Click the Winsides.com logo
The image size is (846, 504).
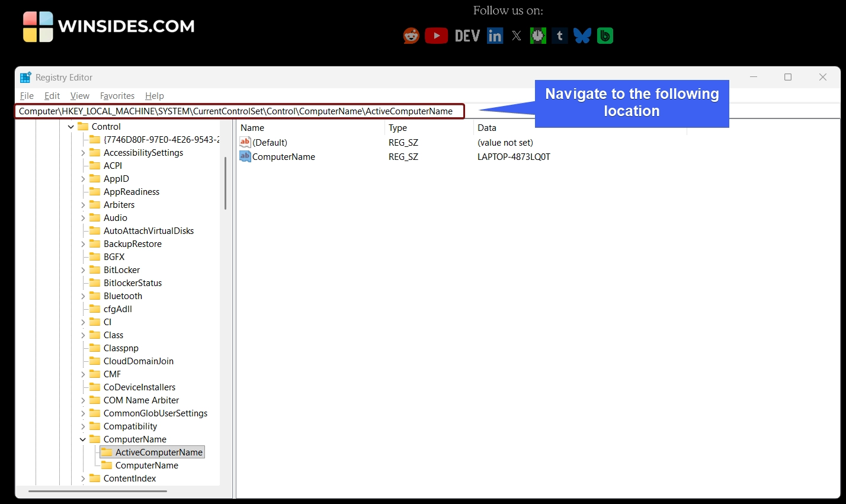(x=109, y=27)
